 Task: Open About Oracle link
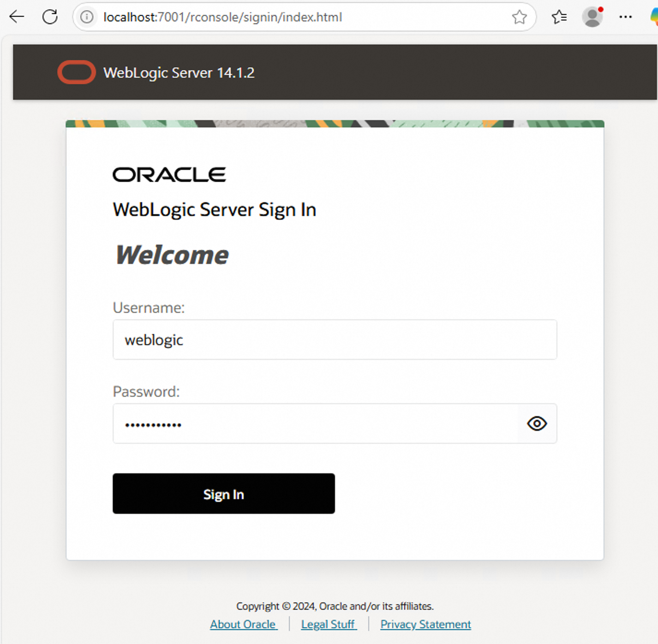point(243,624)
